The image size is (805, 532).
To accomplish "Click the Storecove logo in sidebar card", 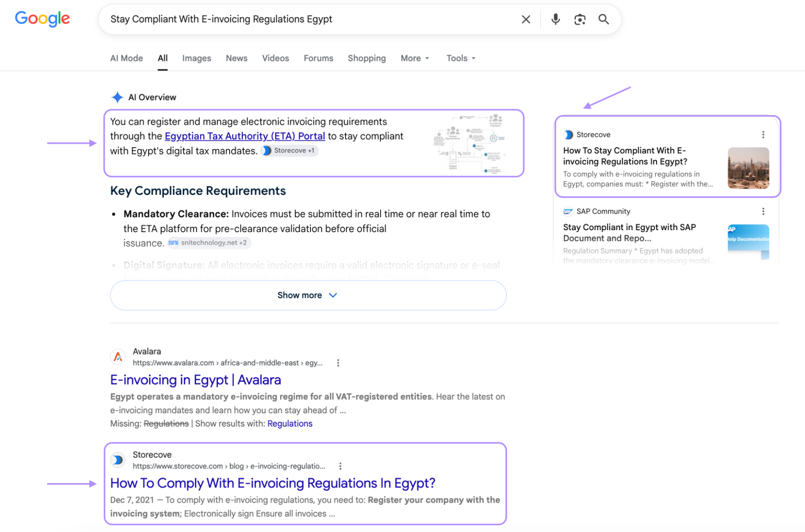I will pyautogui.click(x=568, y=135).
